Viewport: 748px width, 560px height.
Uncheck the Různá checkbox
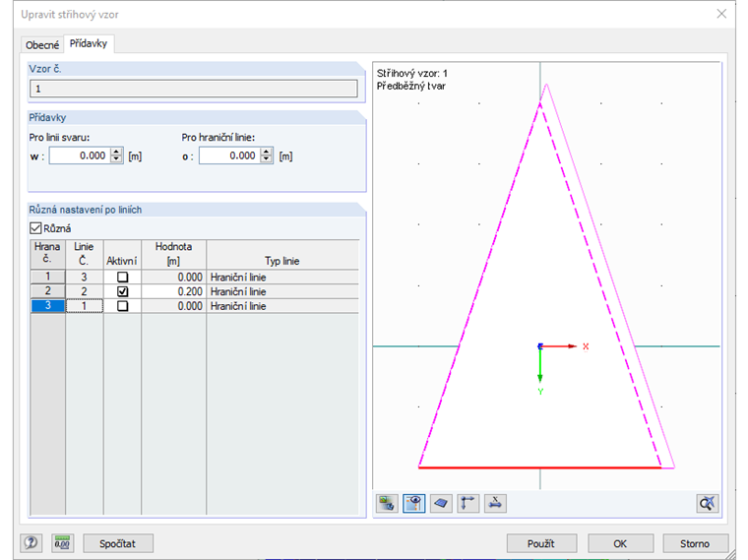click(x=35, y=228)
